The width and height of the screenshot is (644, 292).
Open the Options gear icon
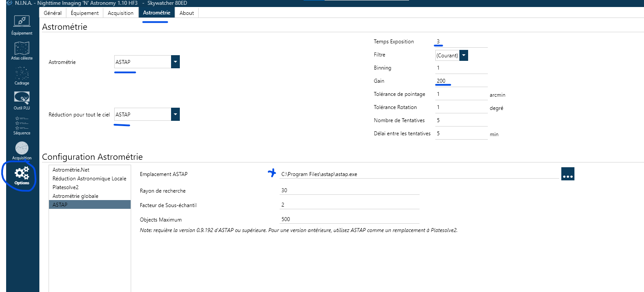pos(22,175)
